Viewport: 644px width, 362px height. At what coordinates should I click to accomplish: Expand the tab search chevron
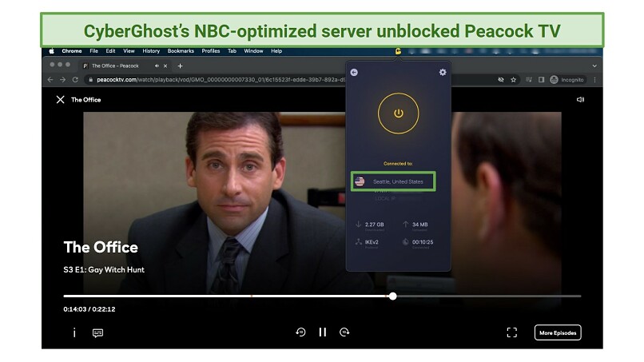click(x=594, y=66)
